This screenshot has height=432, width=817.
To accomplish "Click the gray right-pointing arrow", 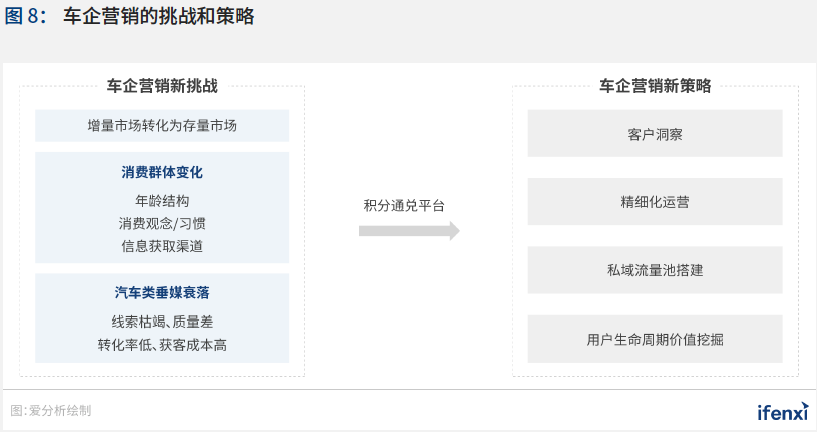I will pos(409,231).
